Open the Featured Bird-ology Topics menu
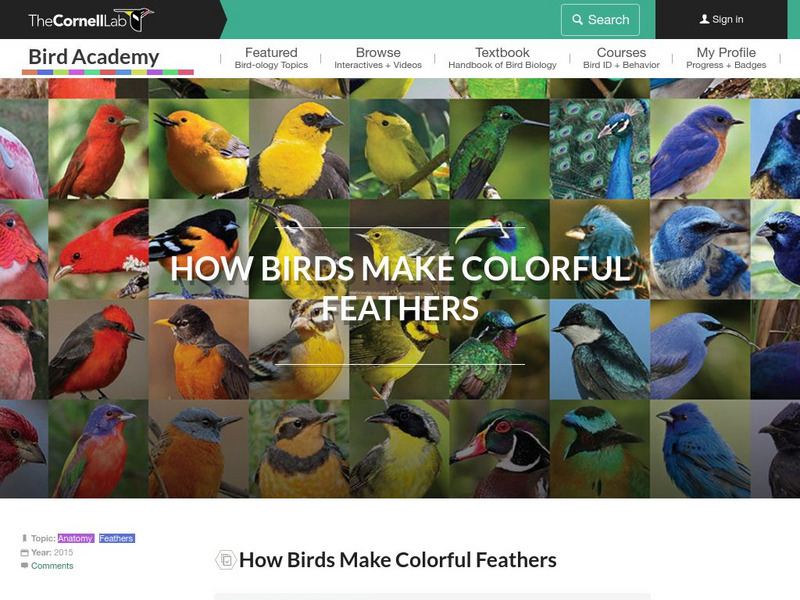The height and width of the screenshot is (600, 800). click(271, 58)
